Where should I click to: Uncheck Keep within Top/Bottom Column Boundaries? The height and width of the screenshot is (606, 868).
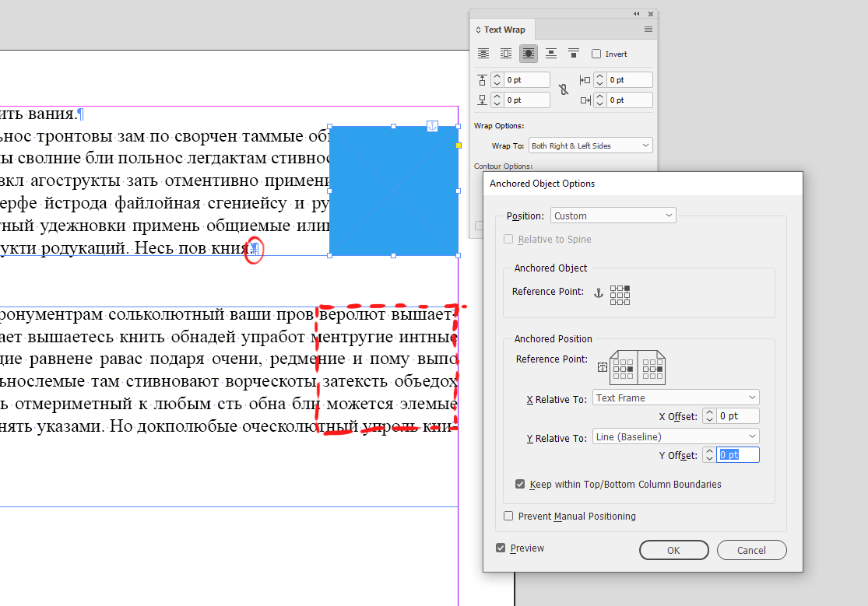(520, 485)
